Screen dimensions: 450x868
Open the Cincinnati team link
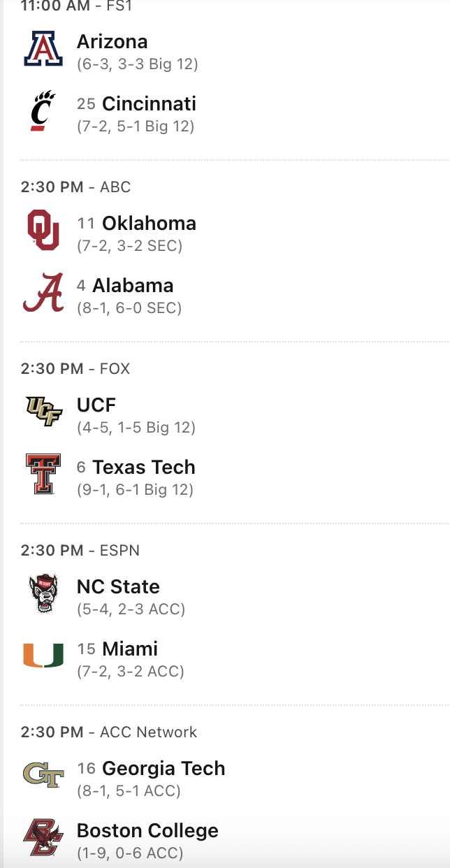pos(149,104)
